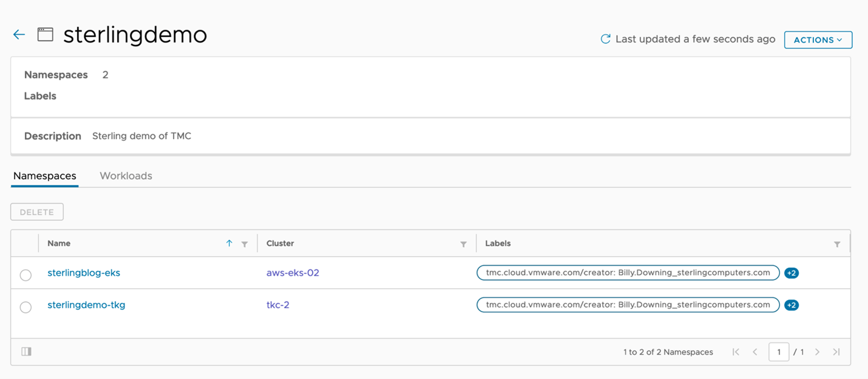Open the Labels column filter

837,244
